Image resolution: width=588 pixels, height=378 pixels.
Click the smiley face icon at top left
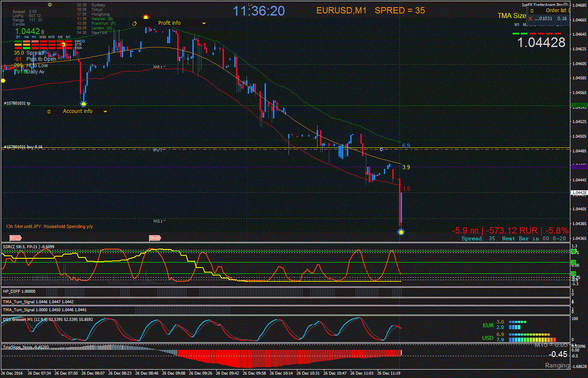pyautogui.click(x=50, y=5)
